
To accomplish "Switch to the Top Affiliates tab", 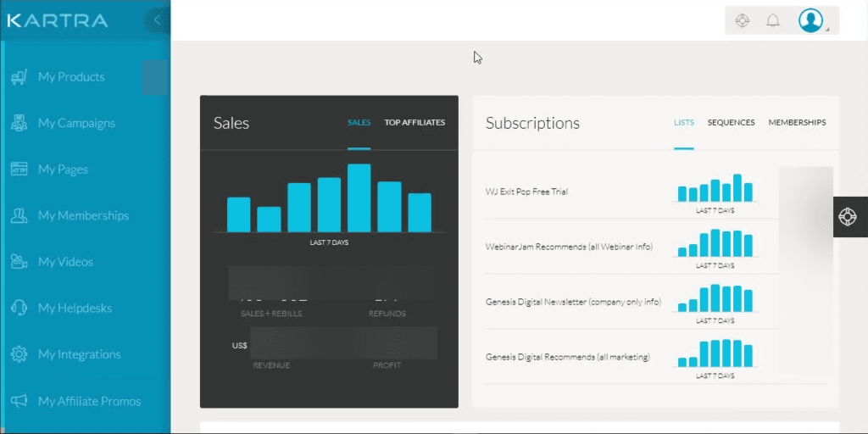I will [x=415, y=122].
